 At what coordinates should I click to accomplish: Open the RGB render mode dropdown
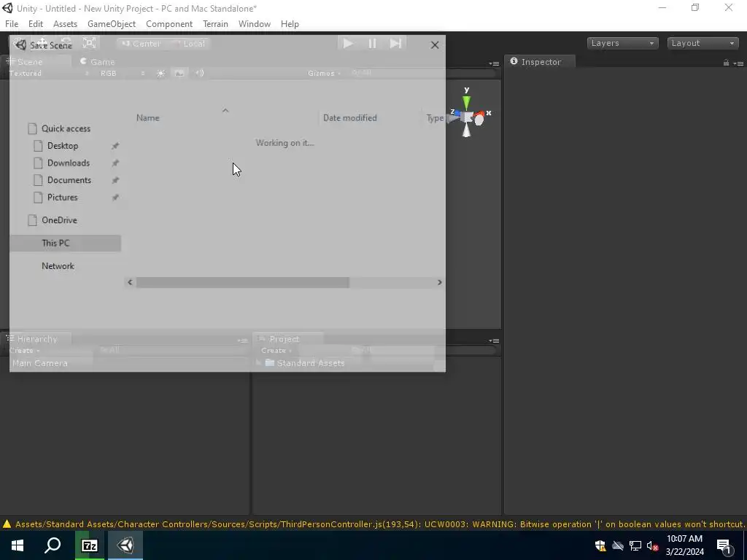[122, 74]
